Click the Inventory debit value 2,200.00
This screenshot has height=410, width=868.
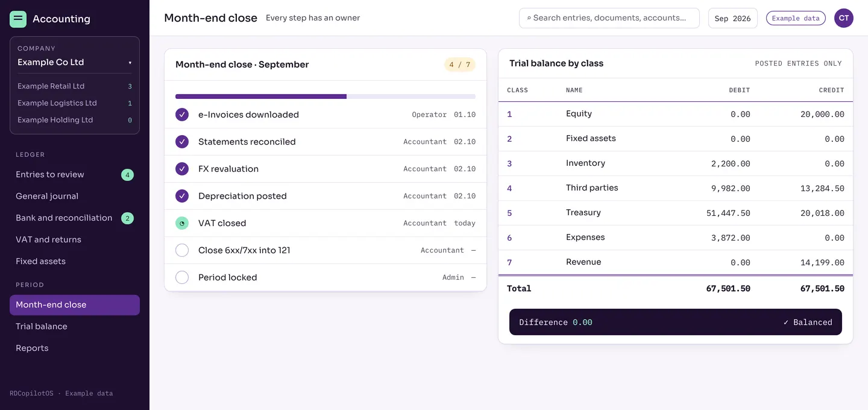pos(731,163)
